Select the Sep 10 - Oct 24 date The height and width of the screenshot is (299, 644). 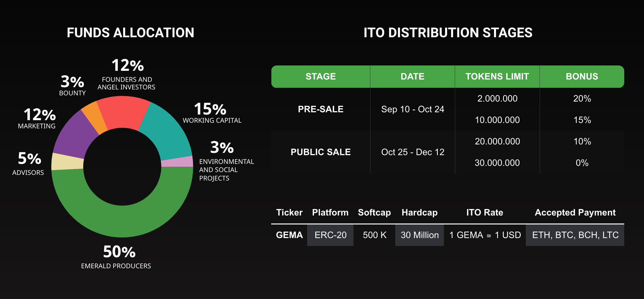[x=412, y=109]
